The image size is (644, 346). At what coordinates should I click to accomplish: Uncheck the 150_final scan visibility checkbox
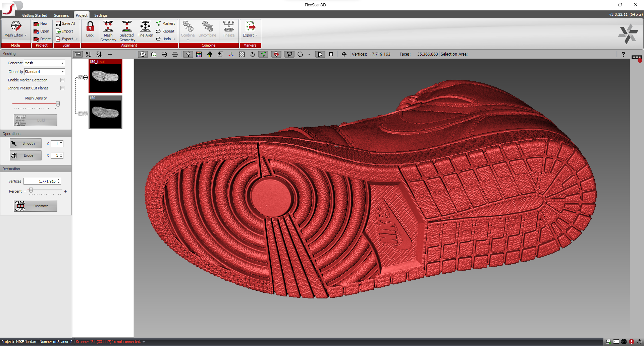[80, 77]
